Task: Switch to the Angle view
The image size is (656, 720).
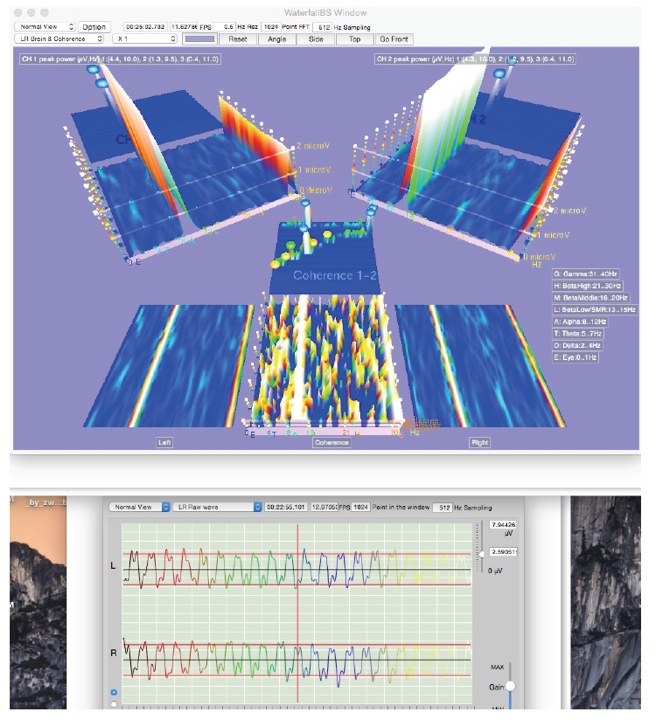Action: [x=276, y=39]
